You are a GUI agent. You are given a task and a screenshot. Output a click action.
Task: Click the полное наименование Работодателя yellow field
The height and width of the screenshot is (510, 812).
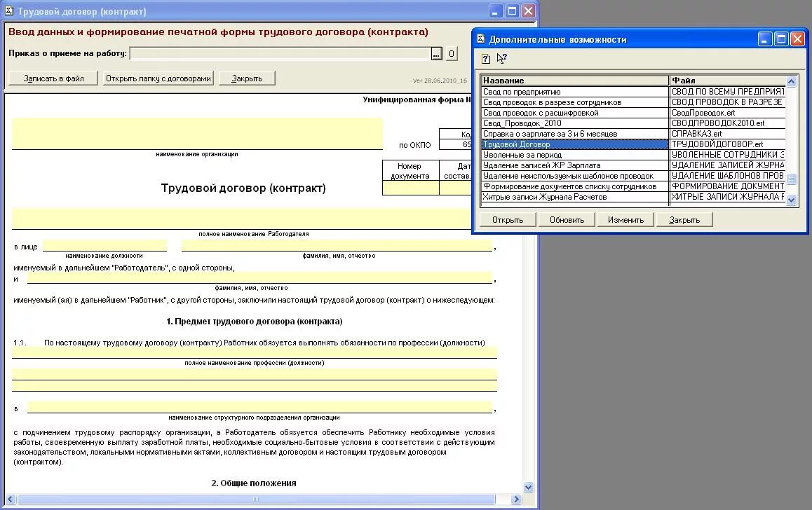point(241,219)
